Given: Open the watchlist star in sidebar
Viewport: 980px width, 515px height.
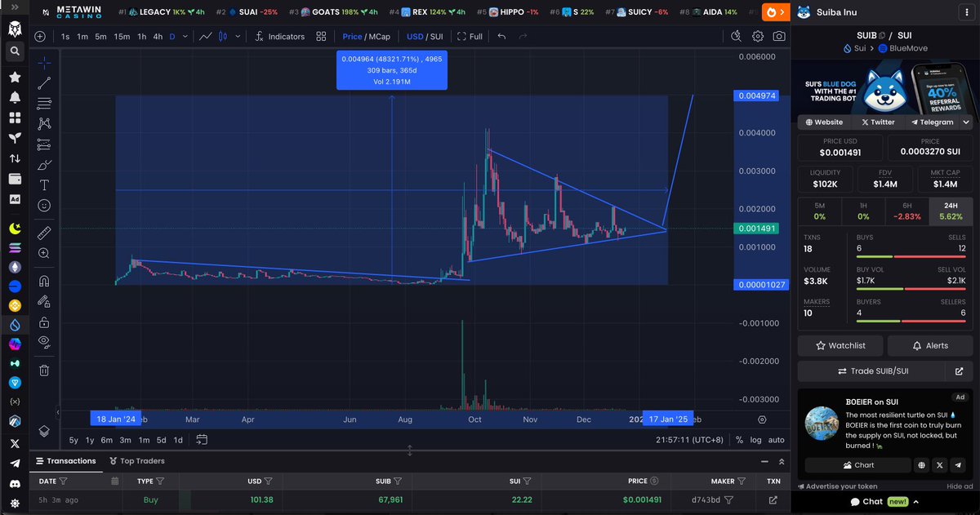Looking at the screenshot, I should [x=15, y=77].
